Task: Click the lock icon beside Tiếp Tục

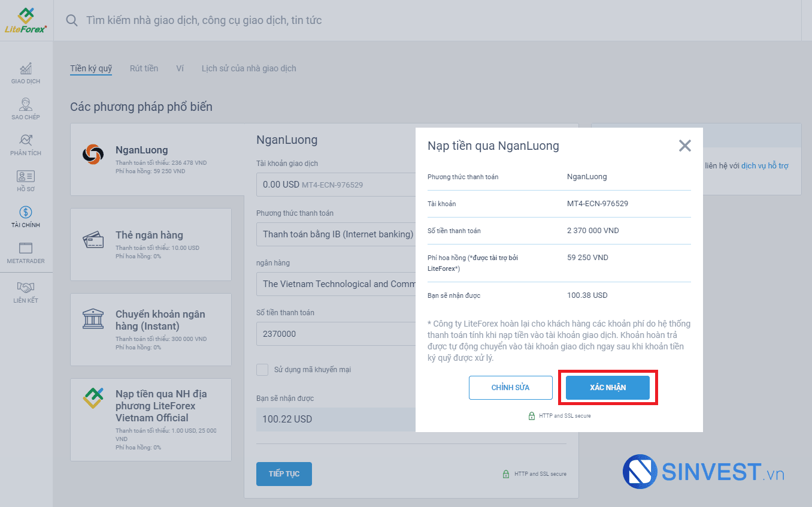Action: tap(506, 474)
